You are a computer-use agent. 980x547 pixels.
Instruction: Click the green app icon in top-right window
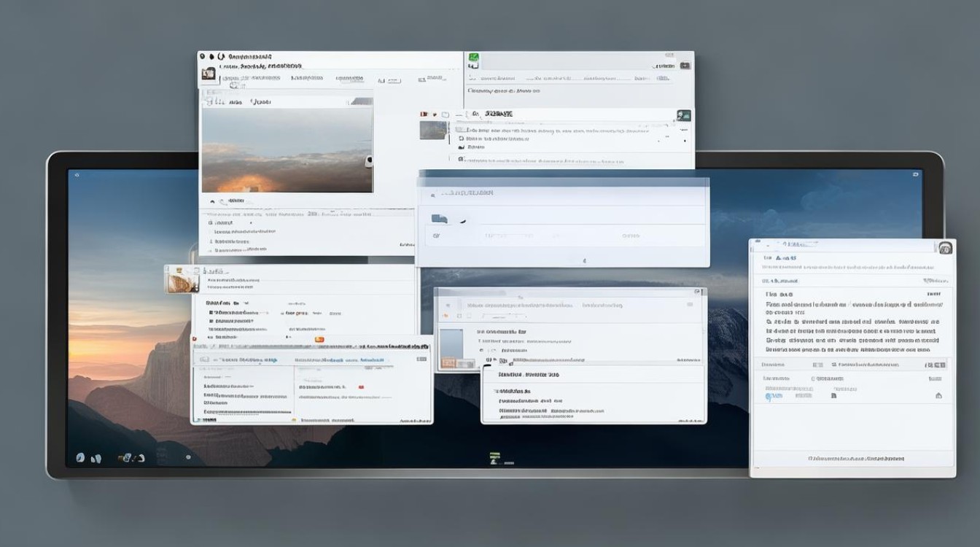click(473, 58)
